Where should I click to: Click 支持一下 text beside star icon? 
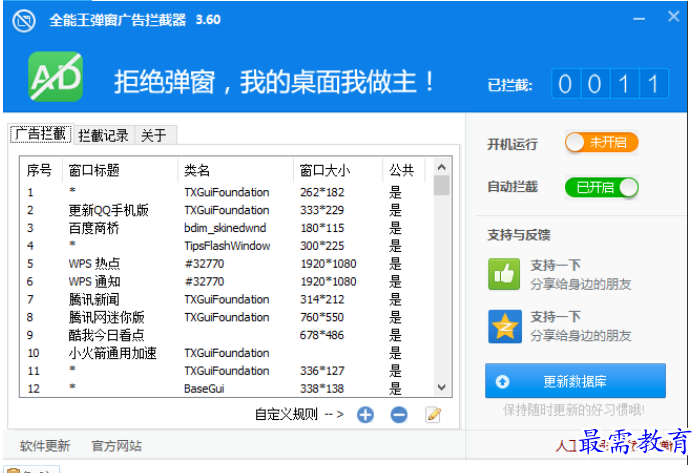(x=555, y=317)
